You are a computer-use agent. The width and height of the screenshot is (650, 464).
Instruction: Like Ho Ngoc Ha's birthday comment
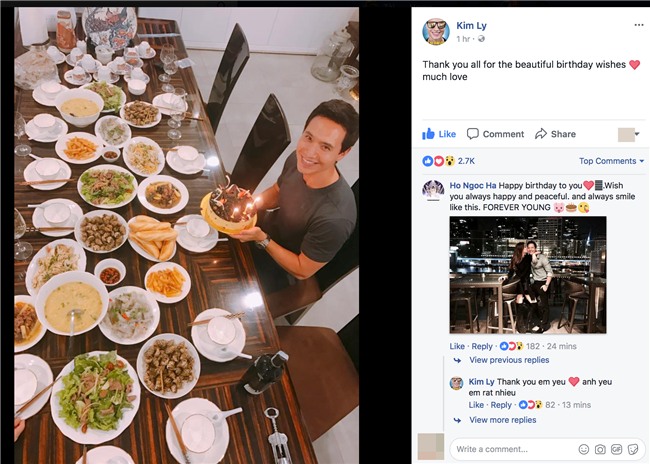point(458,346)
